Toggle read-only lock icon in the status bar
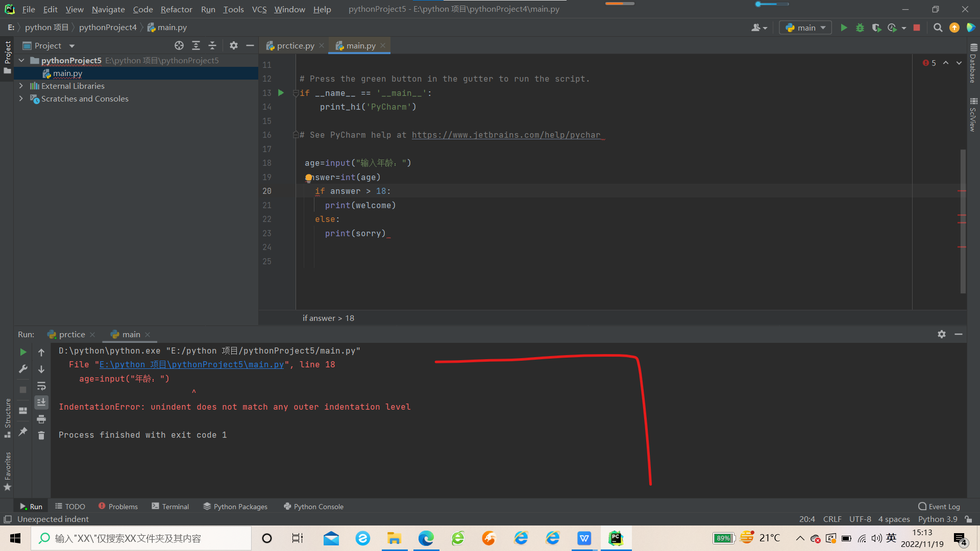The width and height of the screenshot is (980, 551). click(x=968, y=519)
